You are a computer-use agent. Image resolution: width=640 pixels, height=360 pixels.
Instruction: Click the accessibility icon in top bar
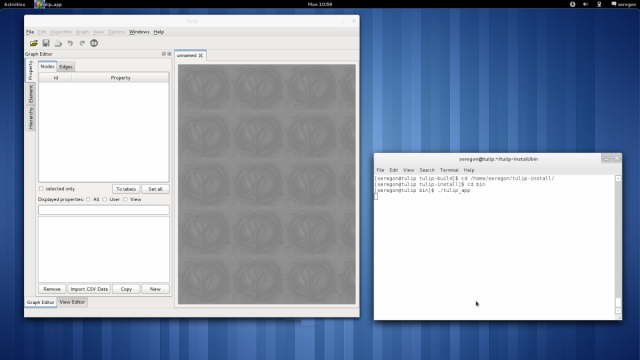tap(572, 4)
